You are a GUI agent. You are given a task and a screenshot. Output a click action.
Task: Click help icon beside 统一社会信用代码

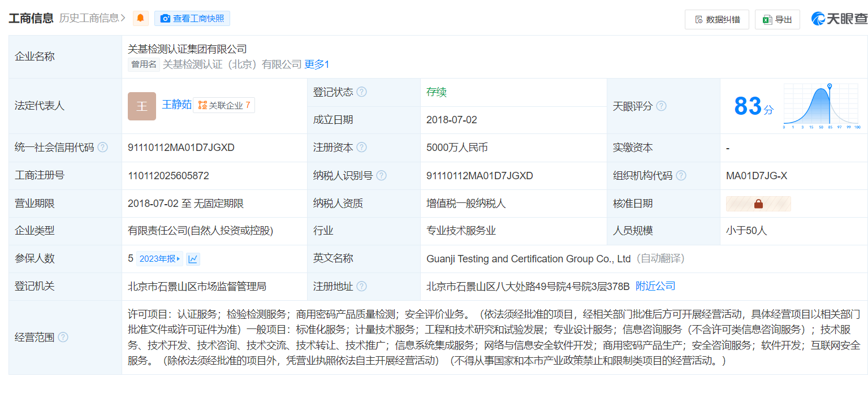(102, 148)
